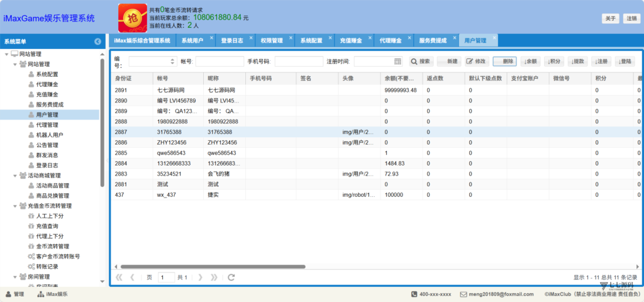Refresh the user table with reload icon
The image size is (644, 302).
(231, 277)
